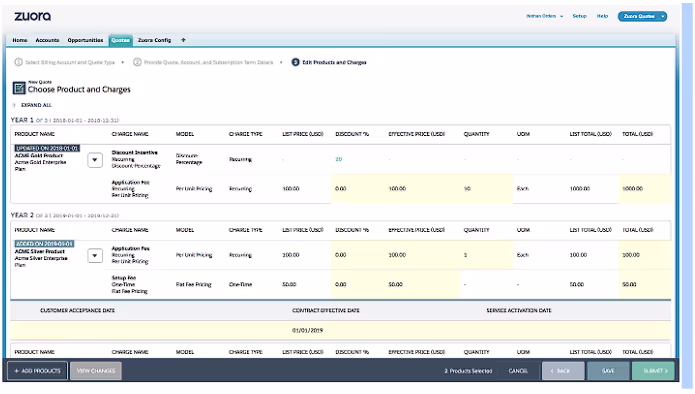Edit Setup Fee effective price 50.00

click(422, 285)
